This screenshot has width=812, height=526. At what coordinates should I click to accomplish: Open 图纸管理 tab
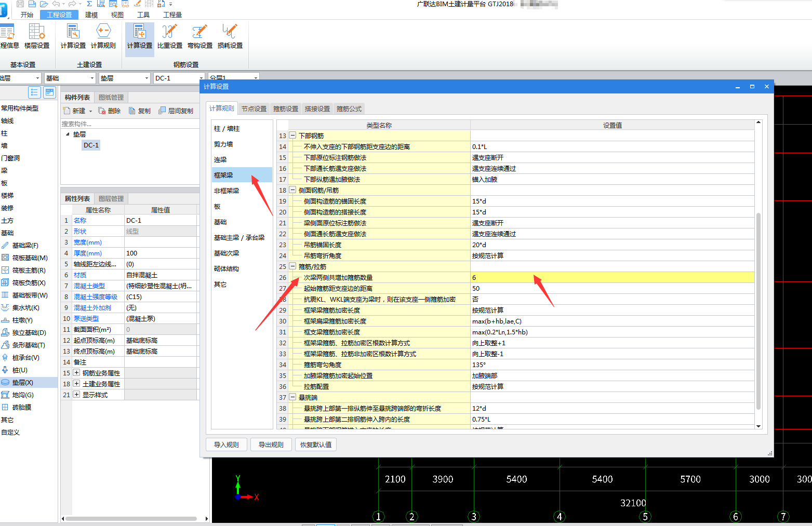[111, 97]
